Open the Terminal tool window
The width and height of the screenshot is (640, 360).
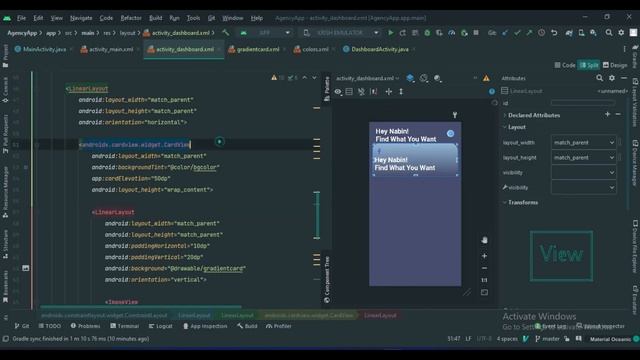124,326
